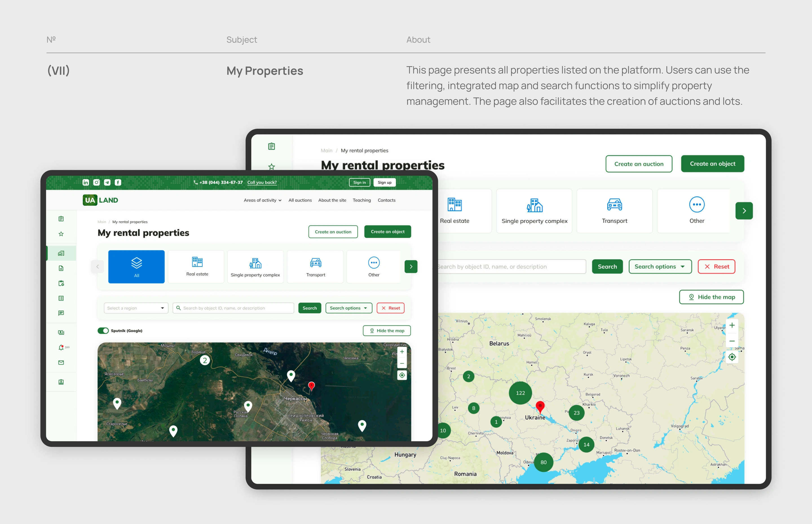812x524 pixels.
Task: Click clipboard icon in back tablet sidebar
Action: point(272,146)
